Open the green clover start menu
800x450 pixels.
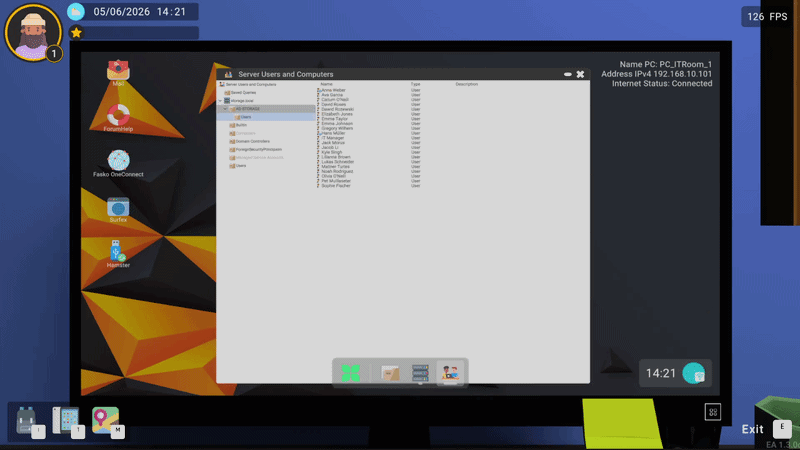pos(350,373)
